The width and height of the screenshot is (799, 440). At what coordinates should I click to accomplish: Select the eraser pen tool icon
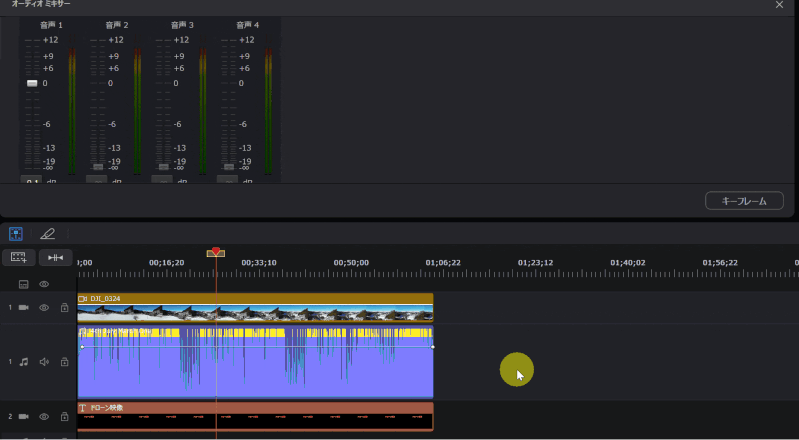click(x=47, y=234)
